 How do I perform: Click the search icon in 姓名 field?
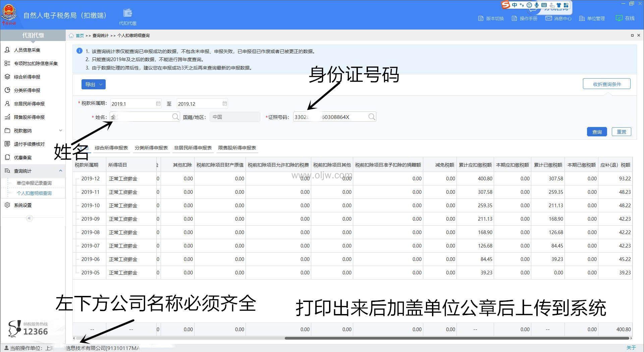(175, 117)
